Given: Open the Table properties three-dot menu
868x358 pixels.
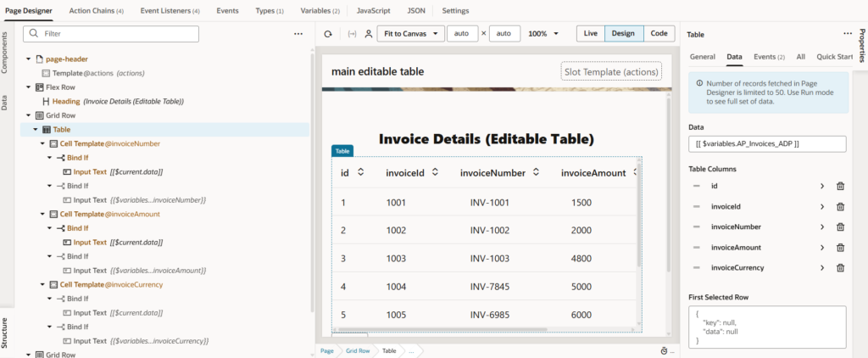Looking at the screenshot, I should 847,34.
